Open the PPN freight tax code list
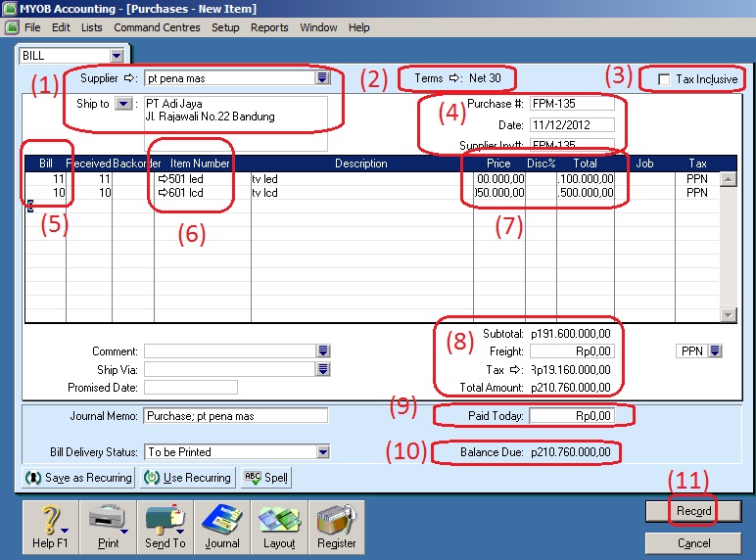756x560 pixels. click(x=715, y=350)
